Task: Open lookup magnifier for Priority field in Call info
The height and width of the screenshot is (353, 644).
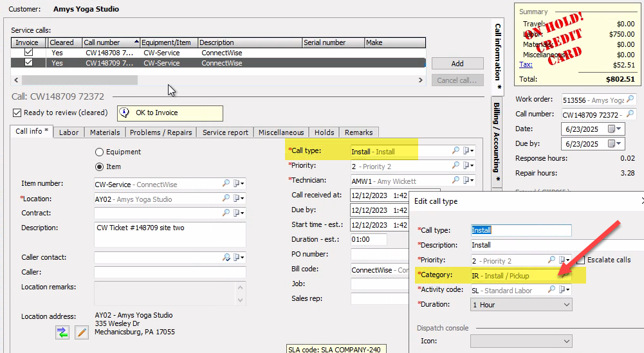Action: (455, 165)
